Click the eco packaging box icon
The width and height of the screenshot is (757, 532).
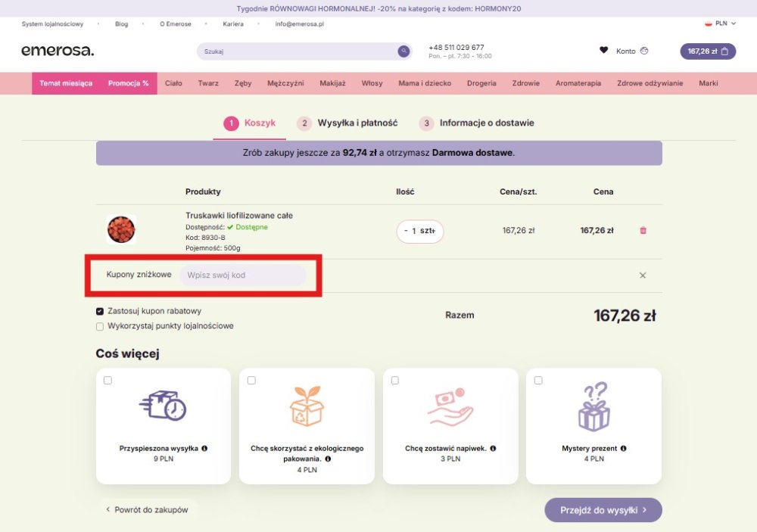tap(307, 407)
